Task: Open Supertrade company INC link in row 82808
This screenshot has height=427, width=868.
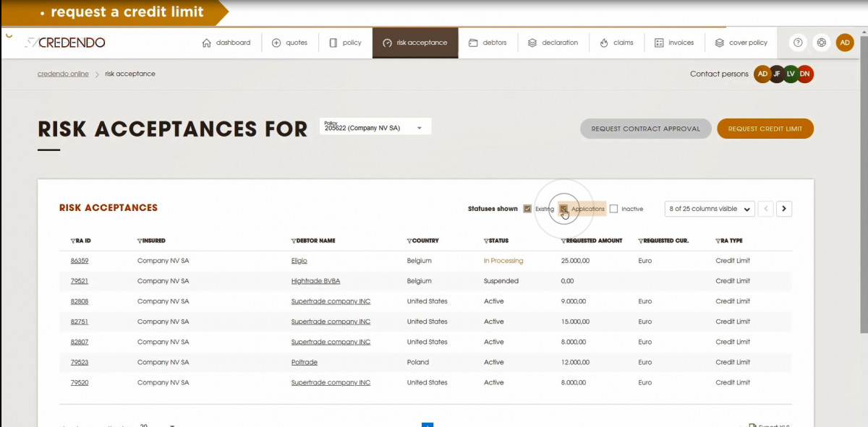Action: [331, 301]
